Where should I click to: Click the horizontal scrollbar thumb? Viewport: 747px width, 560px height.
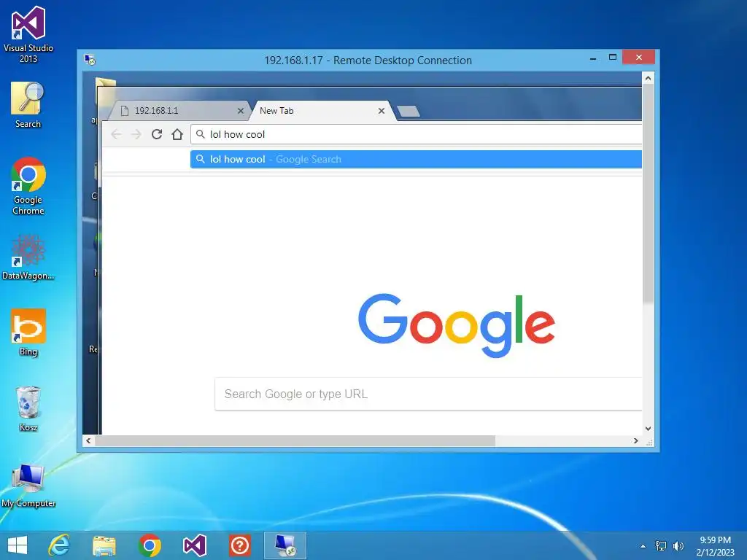(295, 441)
